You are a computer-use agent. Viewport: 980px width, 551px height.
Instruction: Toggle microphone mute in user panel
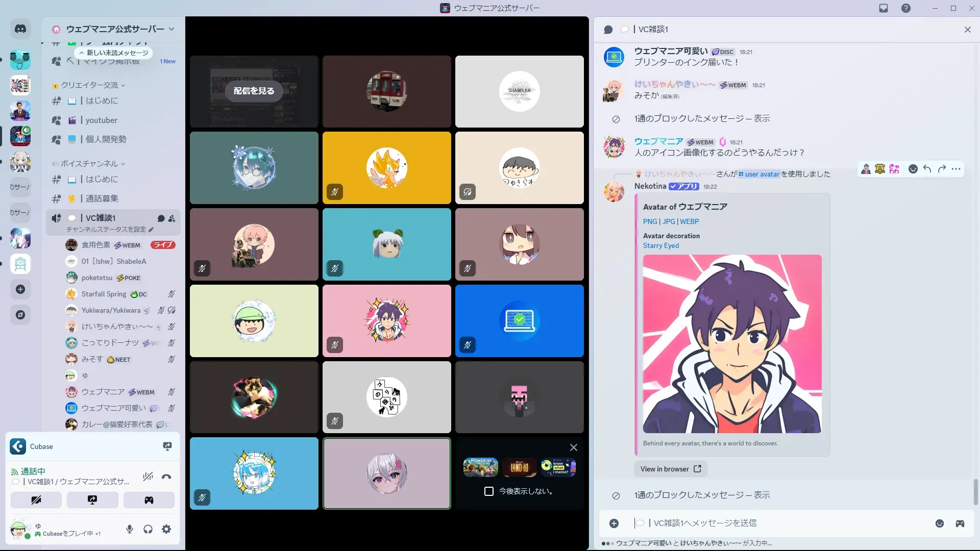130,530
